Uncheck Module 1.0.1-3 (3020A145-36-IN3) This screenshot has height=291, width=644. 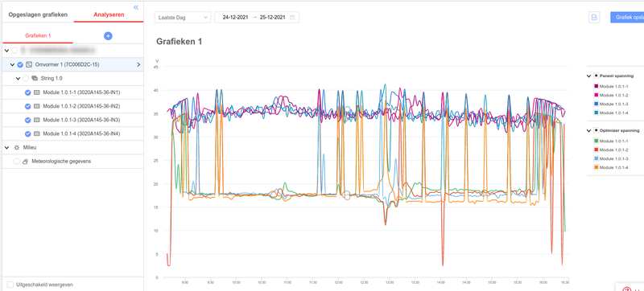click(x=28, y=120)
